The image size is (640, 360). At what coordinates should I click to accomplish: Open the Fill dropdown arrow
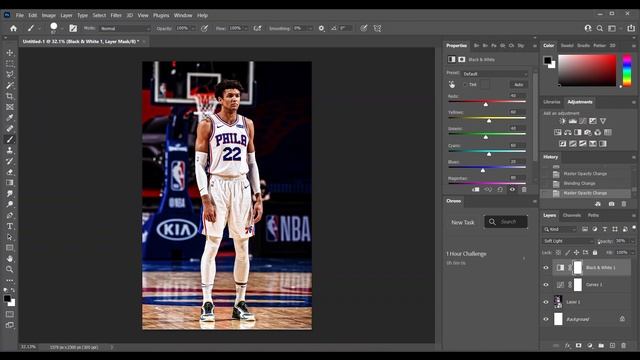[x=633, y=253]
